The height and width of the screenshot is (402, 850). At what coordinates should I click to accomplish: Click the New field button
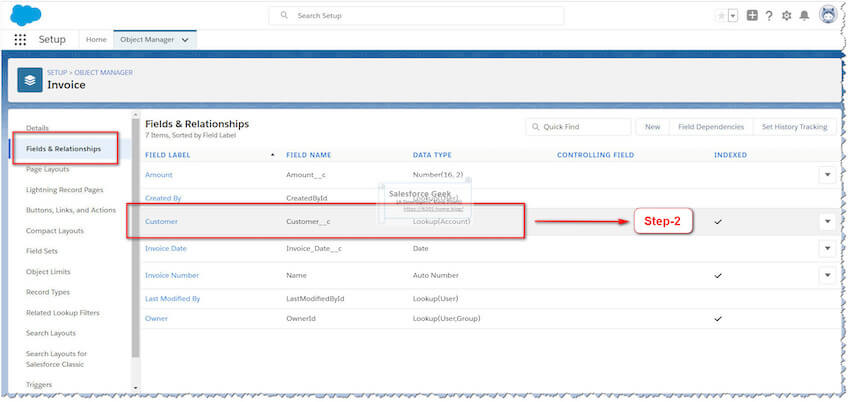click(x=653, y=127)
